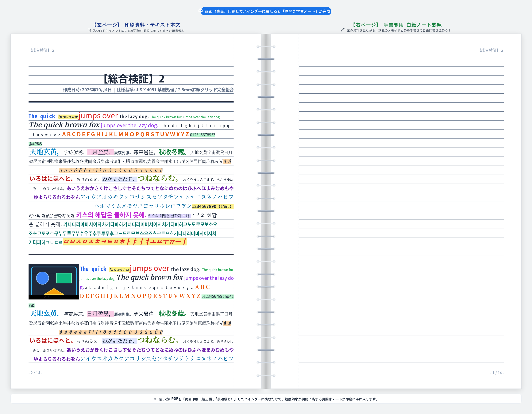Click the orange A B C D E F G uppercase line in the first section
The width and height of the screenshot is (532, 414).
coord(126,134)
